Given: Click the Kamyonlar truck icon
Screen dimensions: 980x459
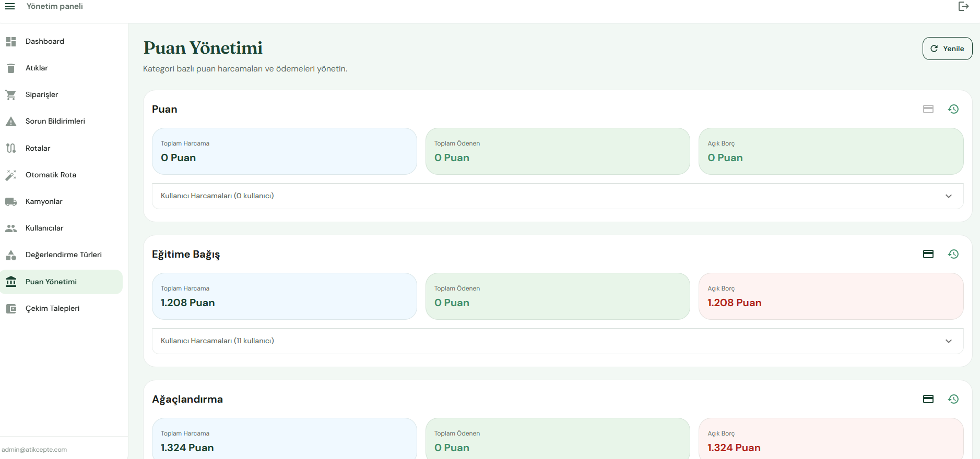Looking at the screenshot, I should (11, 201).
